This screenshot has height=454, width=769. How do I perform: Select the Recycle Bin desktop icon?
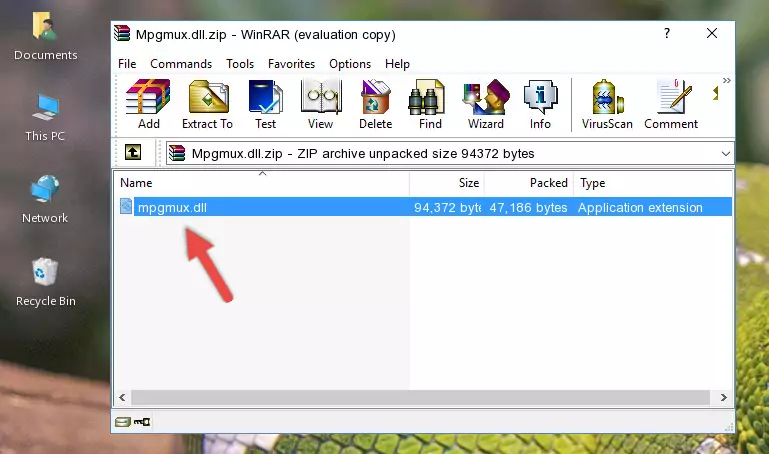(x=45, y=283)
